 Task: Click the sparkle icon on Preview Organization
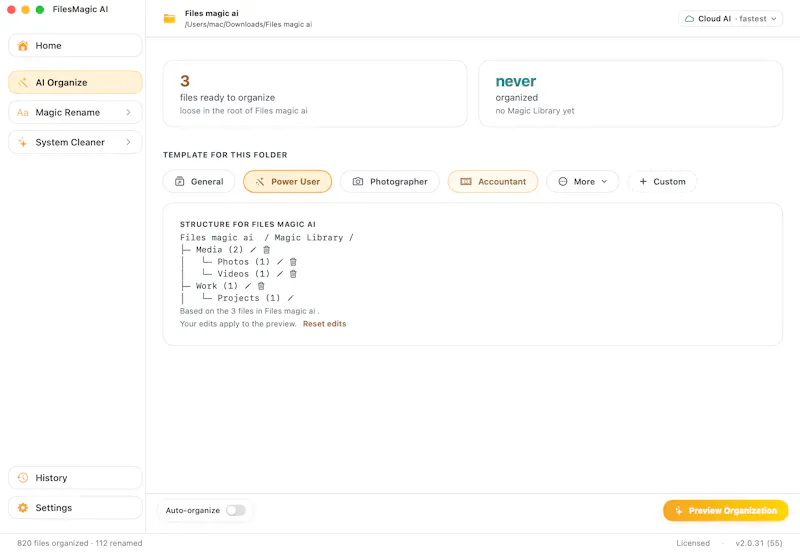tap(679, 511)
